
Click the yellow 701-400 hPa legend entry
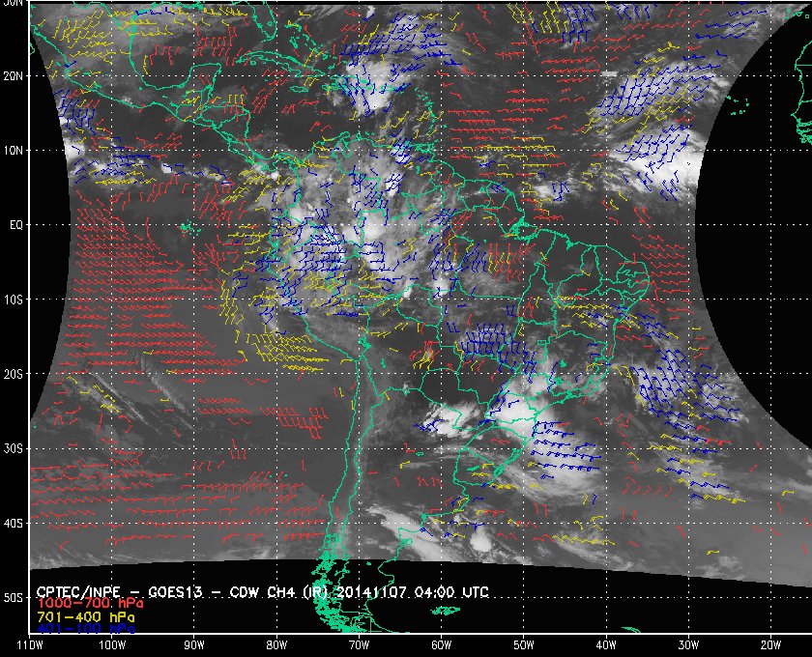tap(85, 617)
